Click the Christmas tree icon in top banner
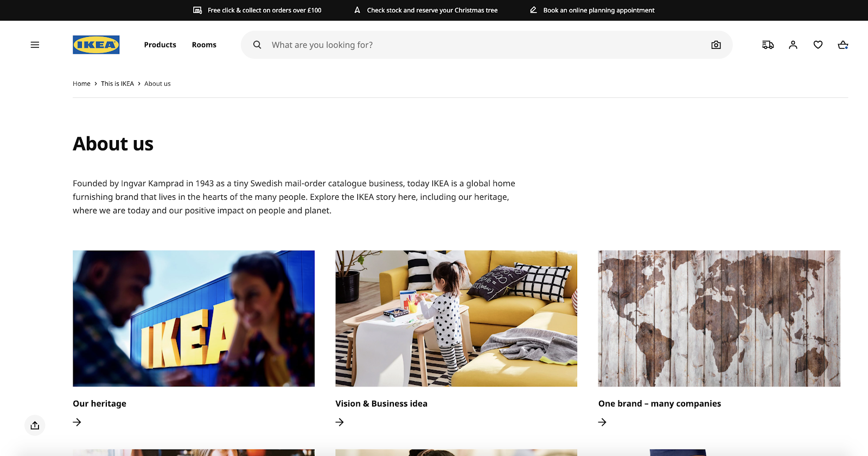This screenshot has height=456, width=868. [357, 10]
